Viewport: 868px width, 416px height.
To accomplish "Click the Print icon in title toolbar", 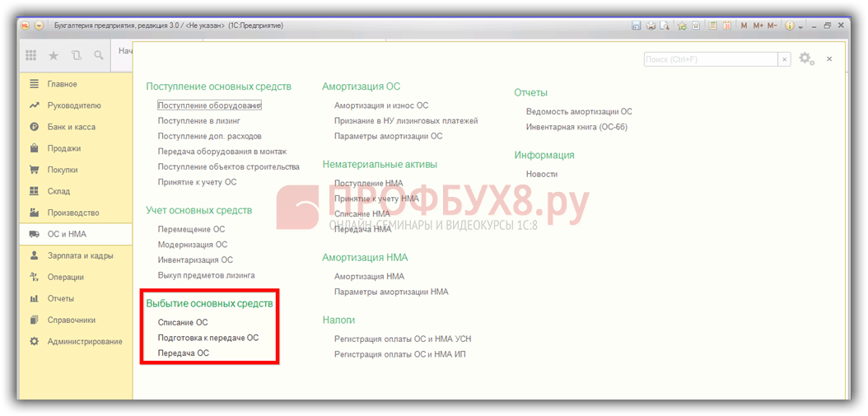I will [651, 26].
